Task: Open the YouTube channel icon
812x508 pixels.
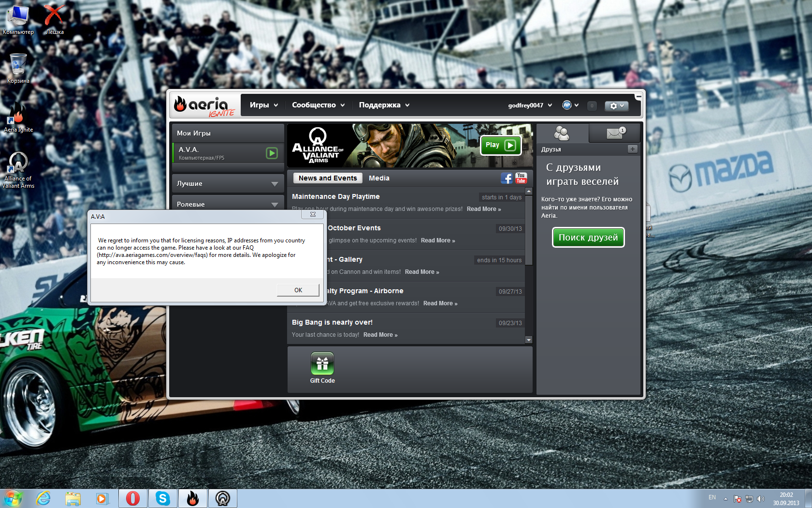Action: 521,178
